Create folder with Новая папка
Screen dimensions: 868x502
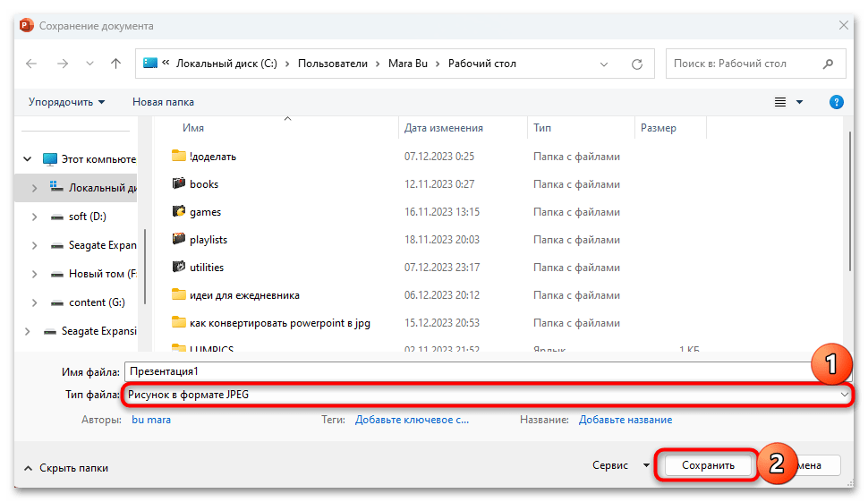tap(163, 102)
